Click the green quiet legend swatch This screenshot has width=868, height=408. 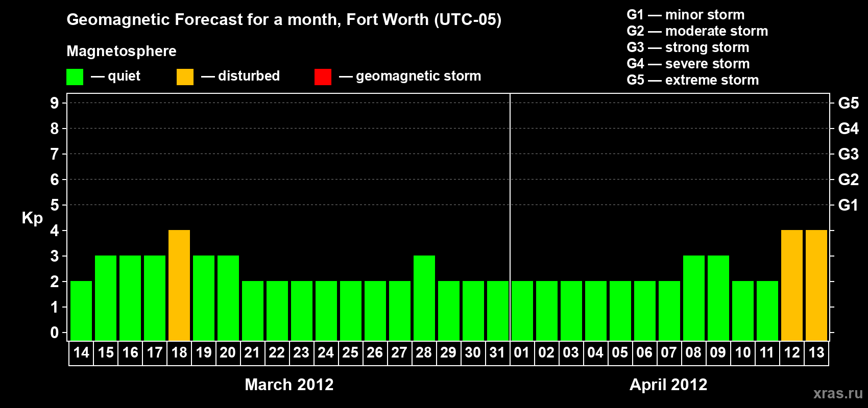click(x=75, y=77)
